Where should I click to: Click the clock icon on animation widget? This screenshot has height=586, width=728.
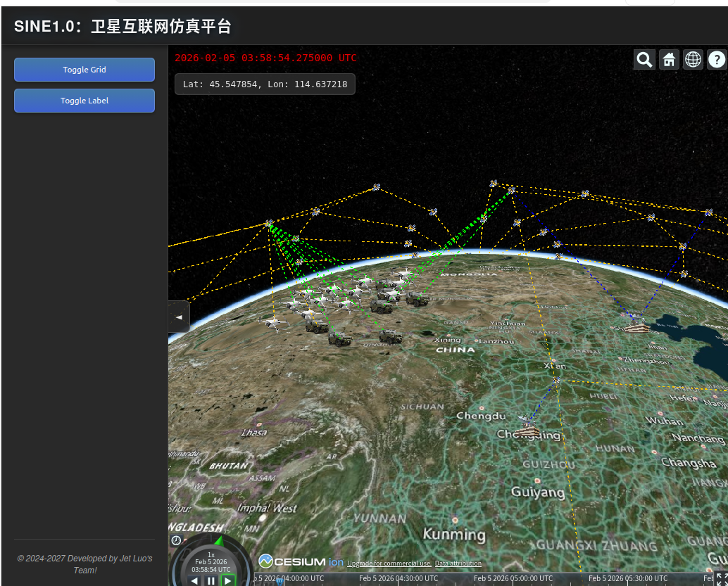click(x=176, y=540)
